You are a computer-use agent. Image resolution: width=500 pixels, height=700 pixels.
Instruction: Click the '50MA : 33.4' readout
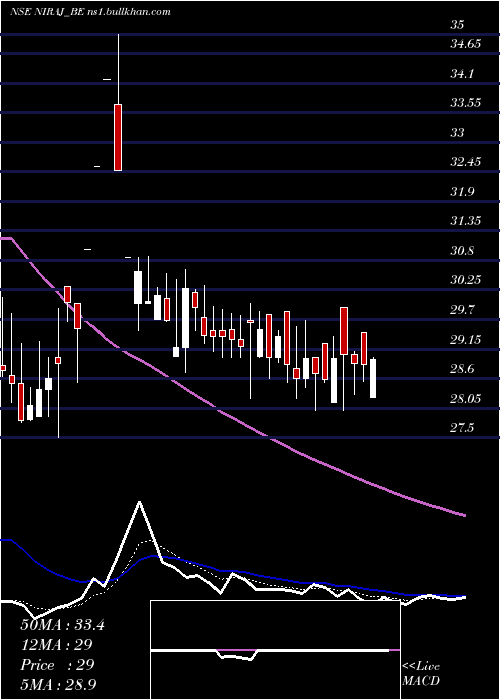tap(62, 625)
